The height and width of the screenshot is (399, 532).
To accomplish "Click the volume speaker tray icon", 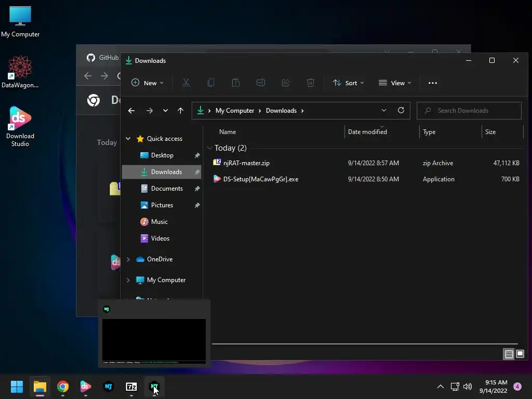I will point(468,387).
